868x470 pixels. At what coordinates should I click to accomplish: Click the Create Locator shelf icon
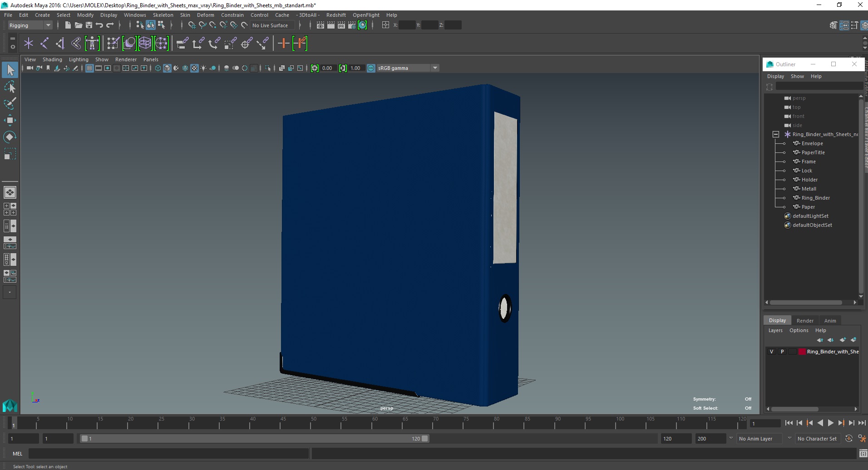tap(29, 44)
